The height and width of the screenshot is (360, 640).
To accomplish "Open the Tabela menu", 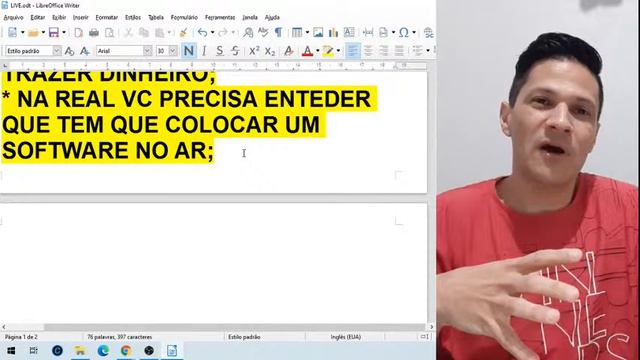I will click(x=156, y=18).
